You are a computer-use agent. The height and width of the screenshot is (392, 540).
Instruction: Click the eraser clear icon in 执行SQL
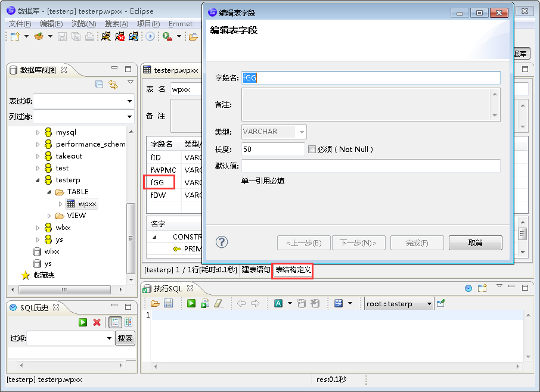(219, 303)
